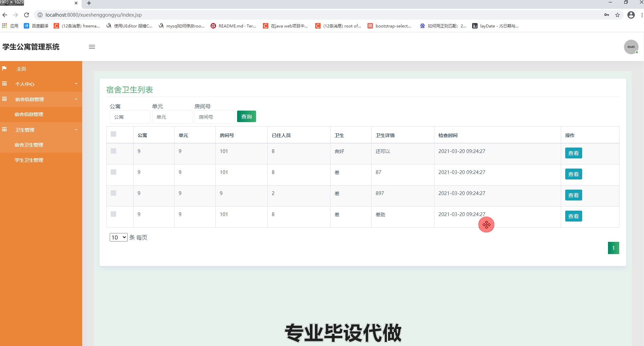Click the 查询 search button
This screenshot has width=644, height=346.
tap(247, 117)
